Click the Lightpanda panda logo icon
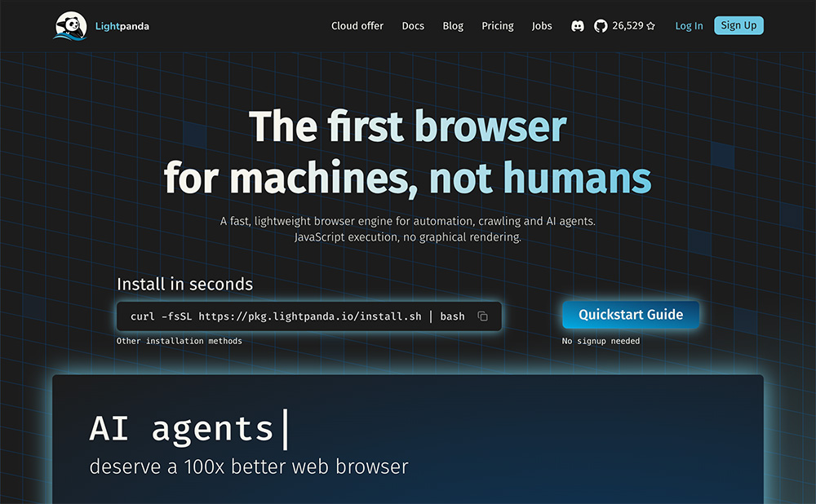This screenshot has height=504, width=816. pos(70,26)
